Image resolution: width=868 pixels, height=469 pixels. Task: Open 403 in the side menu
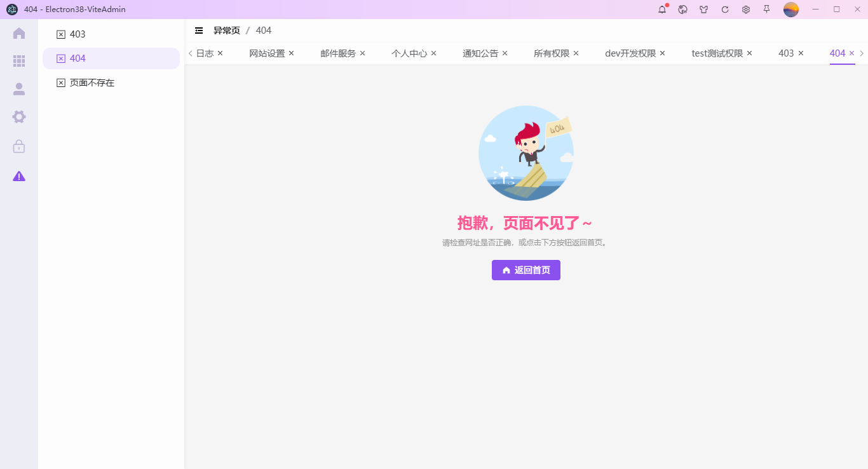(77, 34)
